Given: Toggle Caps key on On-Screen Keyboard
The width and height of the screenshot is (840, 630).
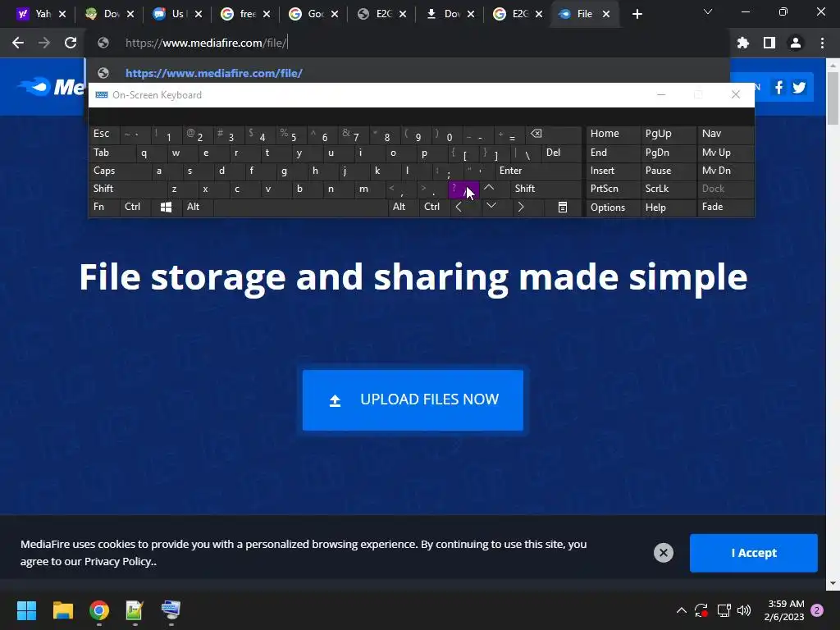Looking at the screenshot, I should pos(119,171).
